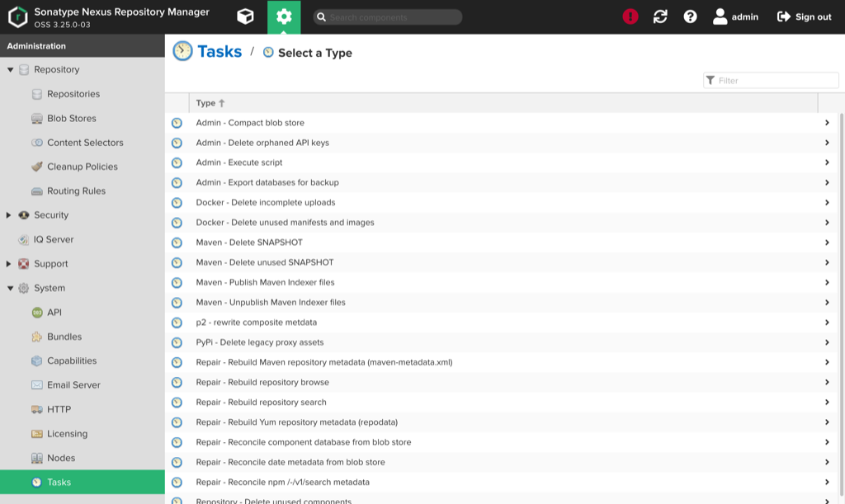
Task: Click the Search components field
Action: [x=388, y=17]
